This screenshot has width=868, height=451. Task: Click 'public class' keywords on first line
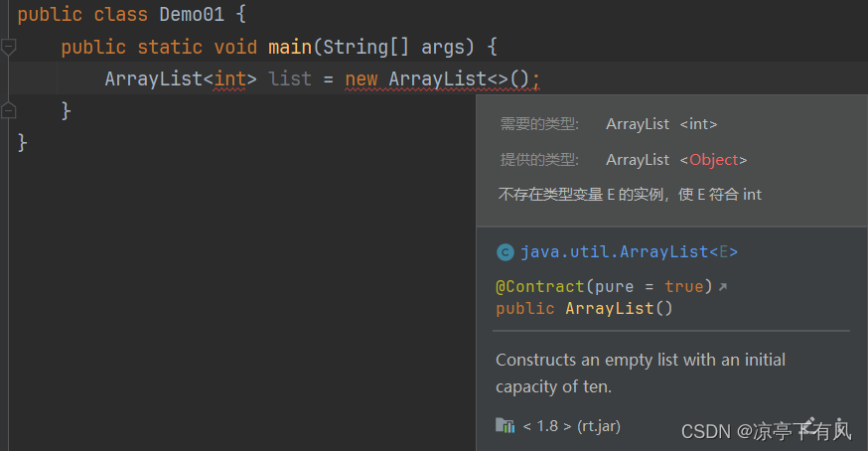(x=82, y=15)
